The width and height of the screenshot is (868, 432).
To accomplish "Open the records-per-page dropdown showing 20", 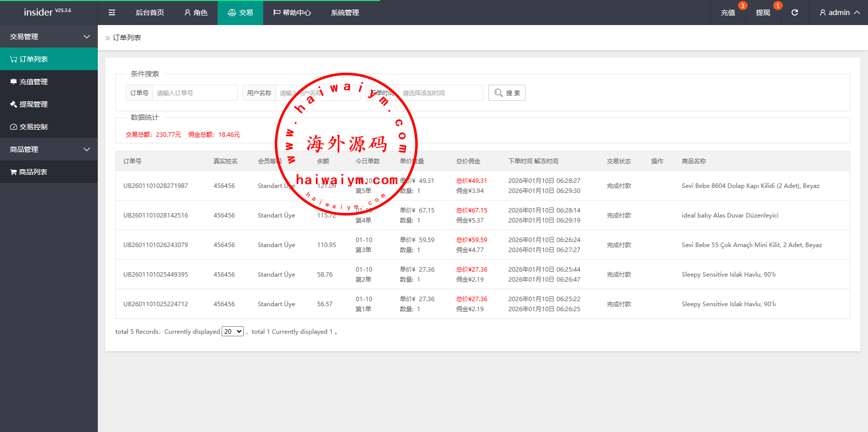I will pos(233,332).
